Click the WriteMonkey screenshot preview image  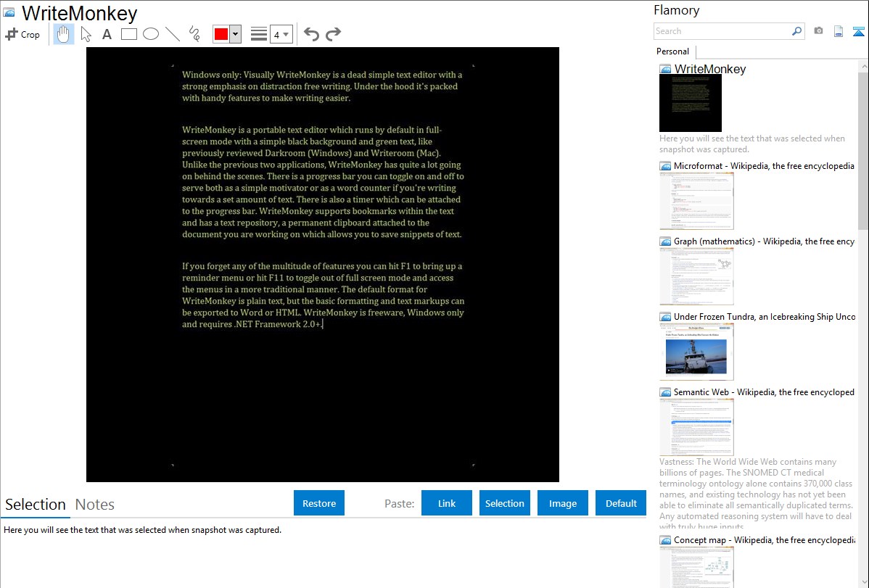click(x=323, y=265)
